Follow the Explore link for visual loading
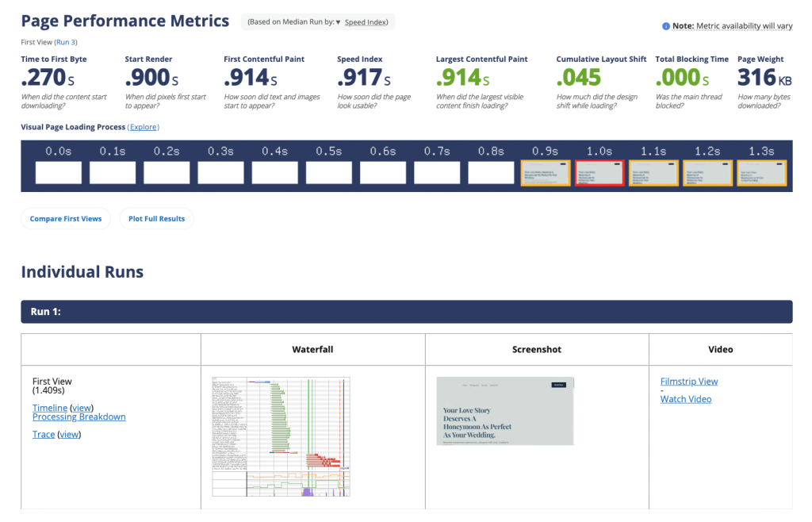Image resolution: width=812 pixels, height=522 pixels. pos(143,127)
